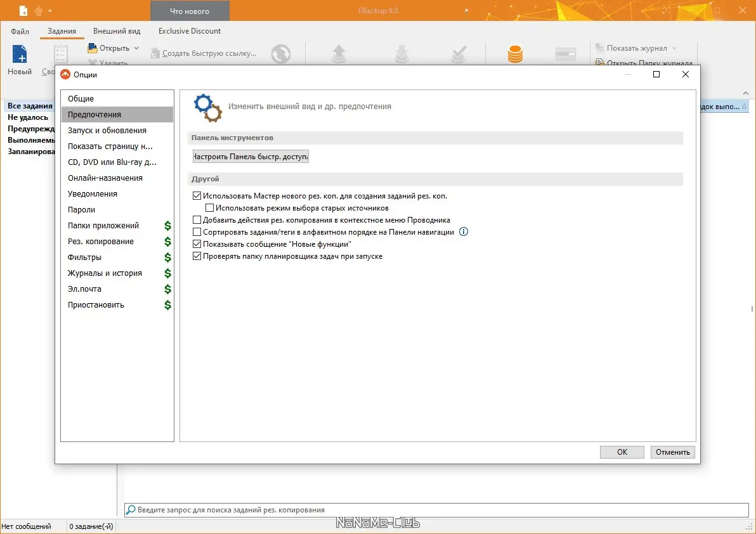The width and height of the screenshot is (756, 534).
Task: Switch to the Внешний вид ribbon tab
Action: pos(117,31)
